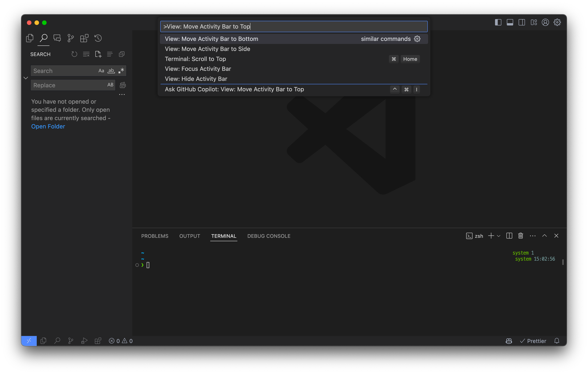Click the Open Folder link
The image size is (588, 374).
pos(48,126)
